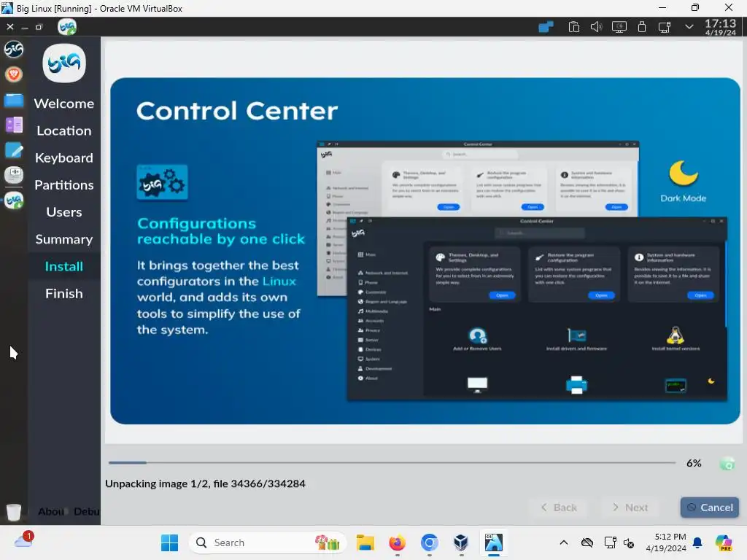The image size is (747, 560).
Task: Click the Users step in the sidebar
Action: (x=64, y=212)
